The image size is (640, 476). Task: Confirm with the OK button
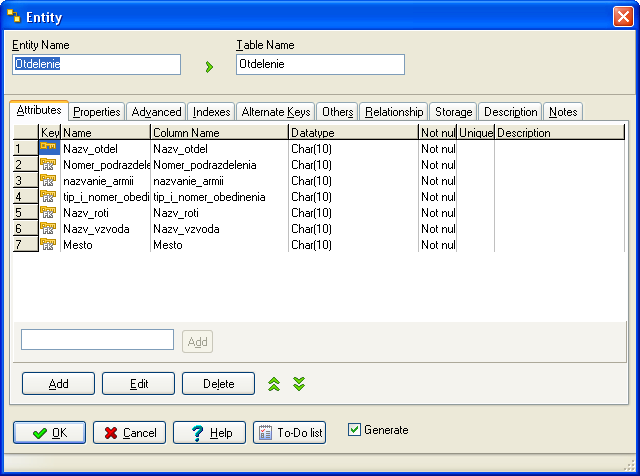pyautogui.click(x=49, y=432)
